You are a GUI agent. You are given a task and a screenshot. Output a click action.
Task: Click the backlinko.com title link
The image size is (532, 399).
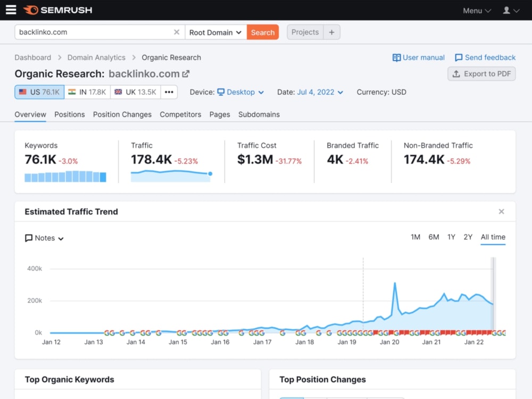tap(144, 73)
